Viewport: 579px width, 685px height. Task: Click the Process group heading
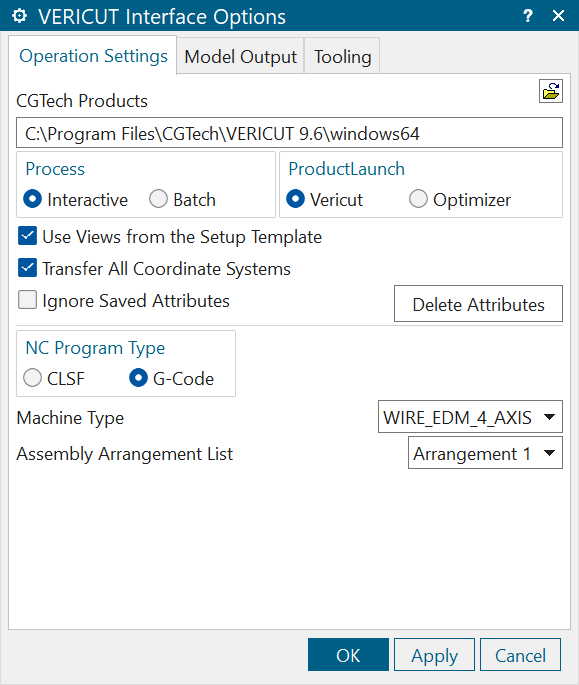55,169
